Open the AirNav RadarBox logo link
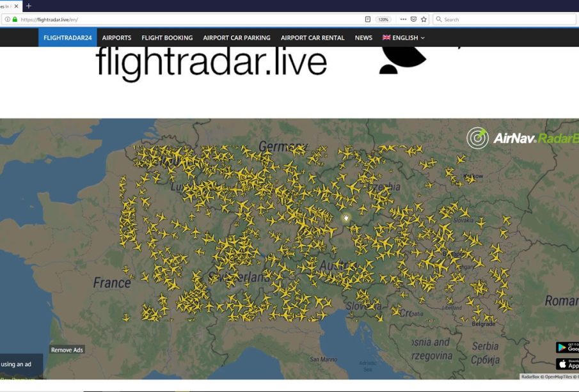 coord(523,138)
